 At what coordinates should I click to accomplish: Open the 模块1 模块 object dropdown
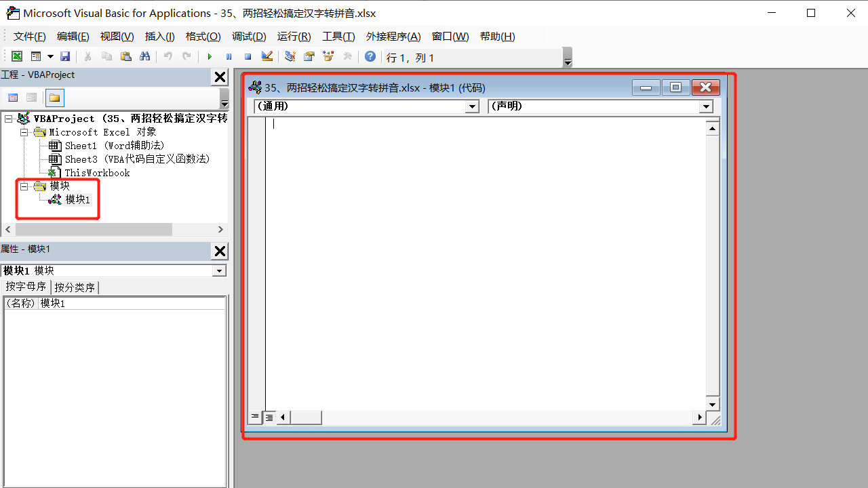(219, 270)
